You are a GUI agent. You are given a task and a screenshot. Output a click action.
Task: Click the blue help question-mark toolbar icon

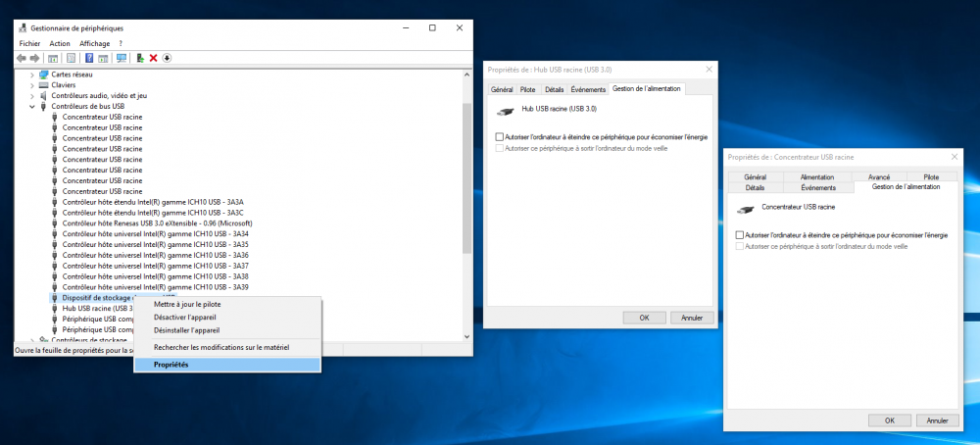pos(89,58)
